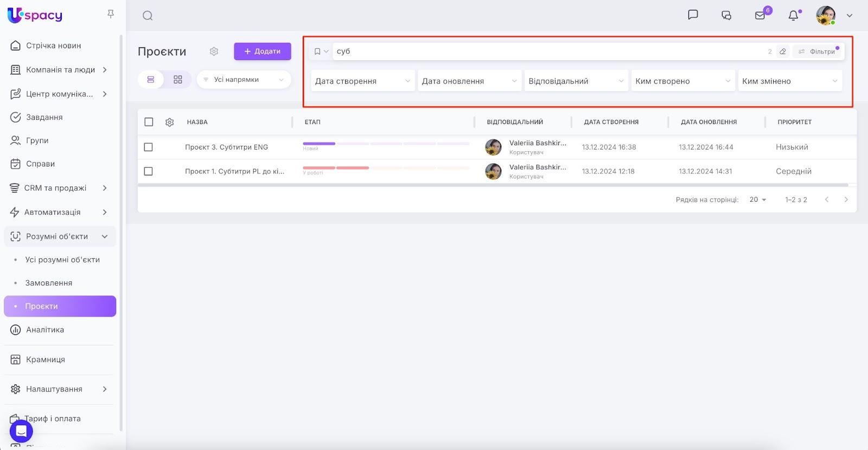Open the Усі напрямки dropdown
Viewport: 868px width, 450px height.
click(244, 80)
